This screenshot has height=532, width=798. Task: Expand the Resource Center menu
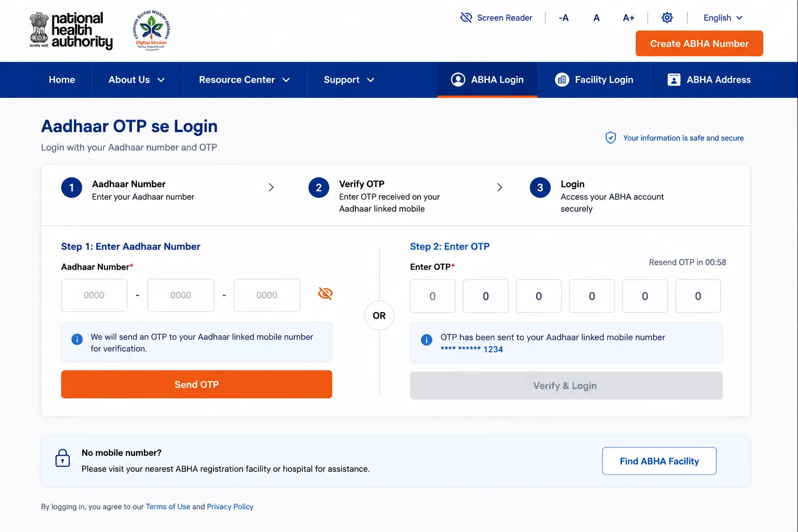pyautogui.click(x=244, y=80)
